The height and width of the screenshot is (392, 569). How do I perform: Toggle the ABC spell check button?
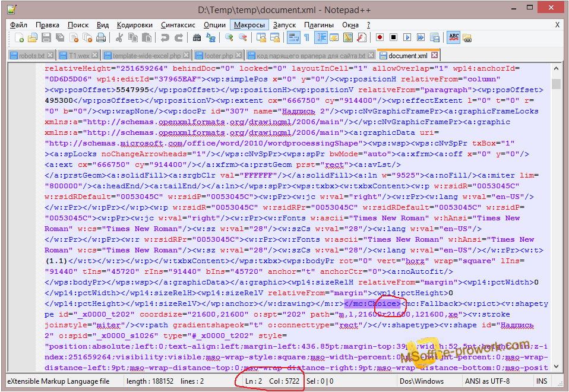point(454,37)
